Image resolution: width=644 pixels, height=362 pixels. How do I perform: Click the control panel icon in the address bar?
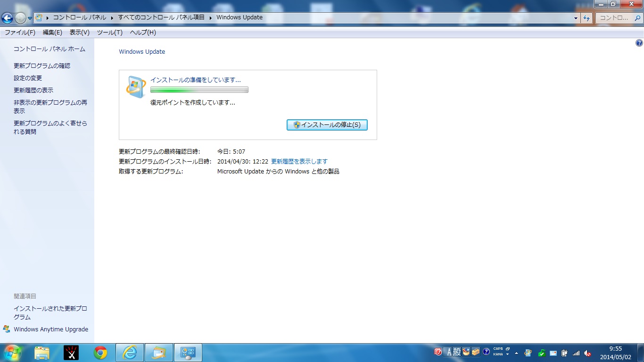coord(39,17)
